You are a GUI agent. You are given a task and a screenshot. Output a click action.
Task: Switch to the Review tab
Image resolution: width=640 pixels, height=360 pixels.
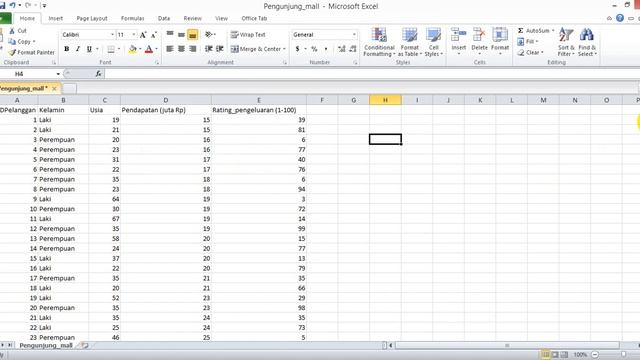pyautogui.click(x=192, y=18)
